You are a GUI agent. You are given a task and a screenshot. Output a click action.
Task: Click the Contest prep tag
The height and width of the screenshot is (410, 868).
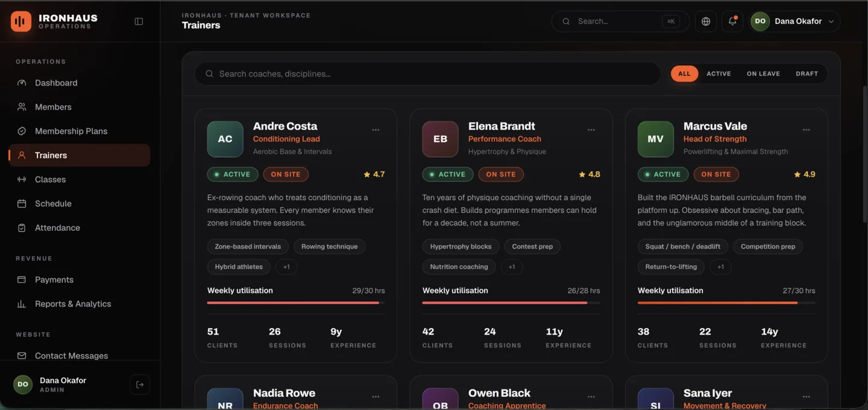[532, 247]
